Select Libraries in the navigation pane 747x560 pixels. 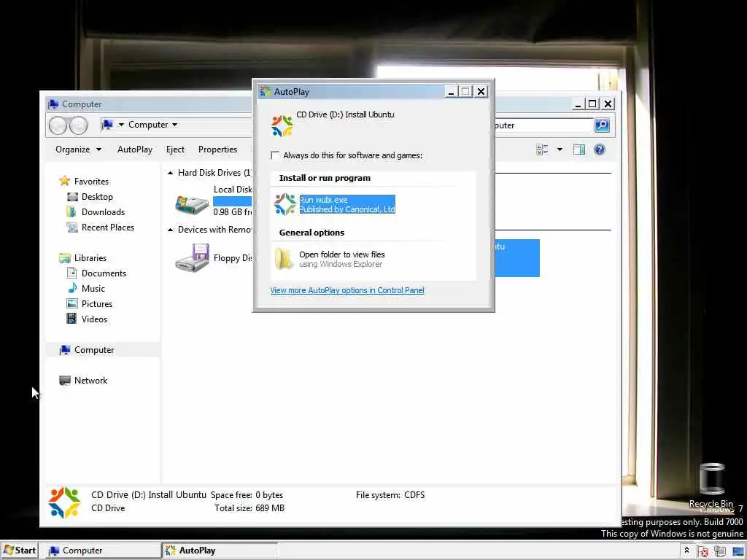[90, 257]
